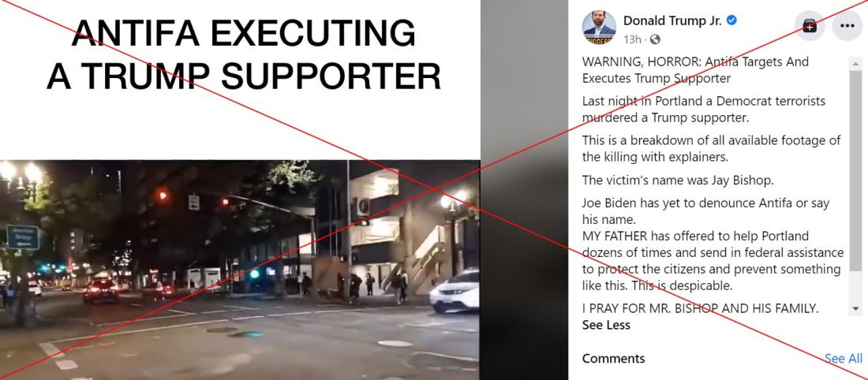
Task: Open the 13h timestamp link
Action: click(632, 39)
